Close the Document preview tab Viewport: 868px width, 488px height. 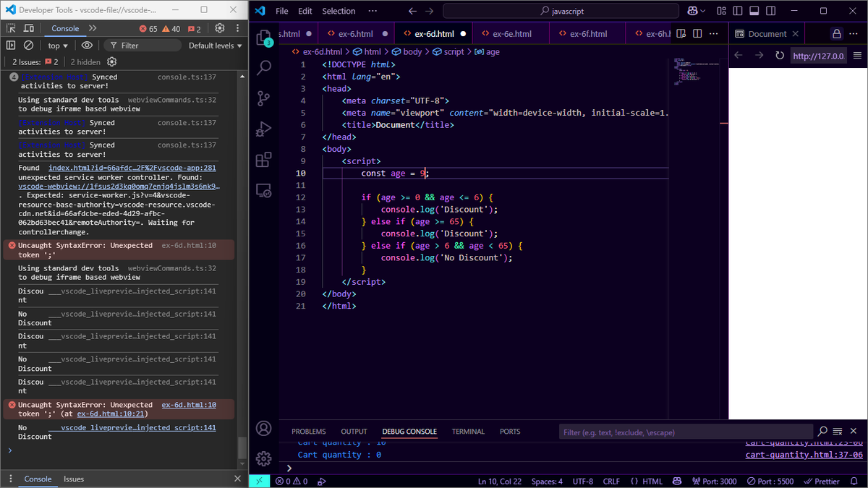(x=796, y=34)
